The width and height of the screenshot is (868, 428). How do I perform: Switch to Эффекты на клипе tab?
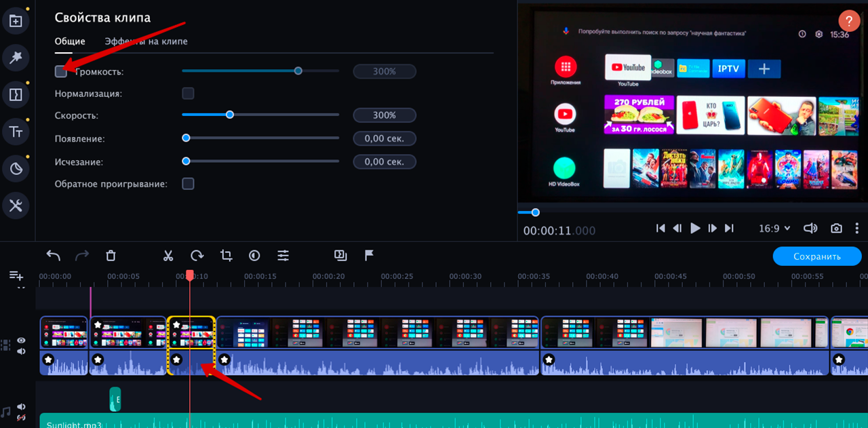(146, 41)
